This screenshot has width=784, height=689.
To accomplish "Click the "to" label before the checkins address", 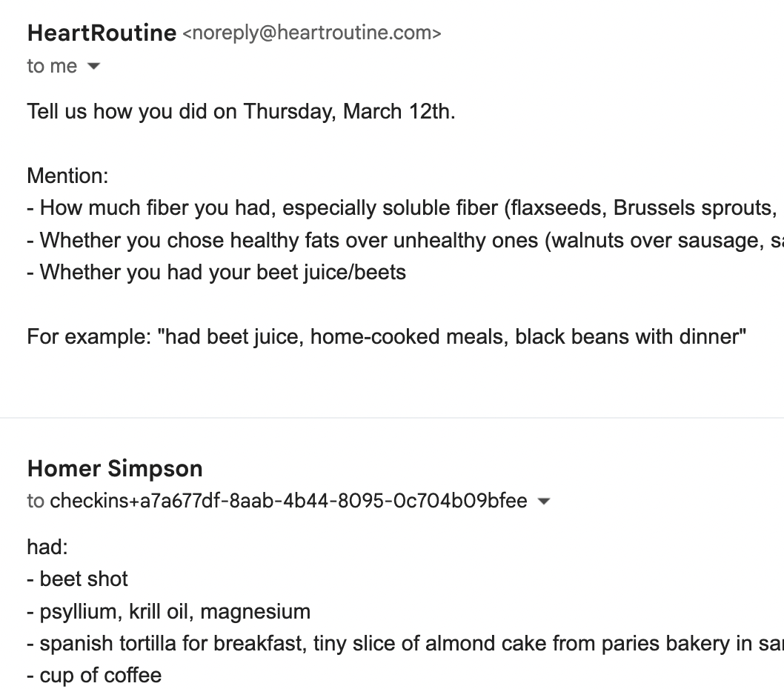I will (x=33, y=501).
